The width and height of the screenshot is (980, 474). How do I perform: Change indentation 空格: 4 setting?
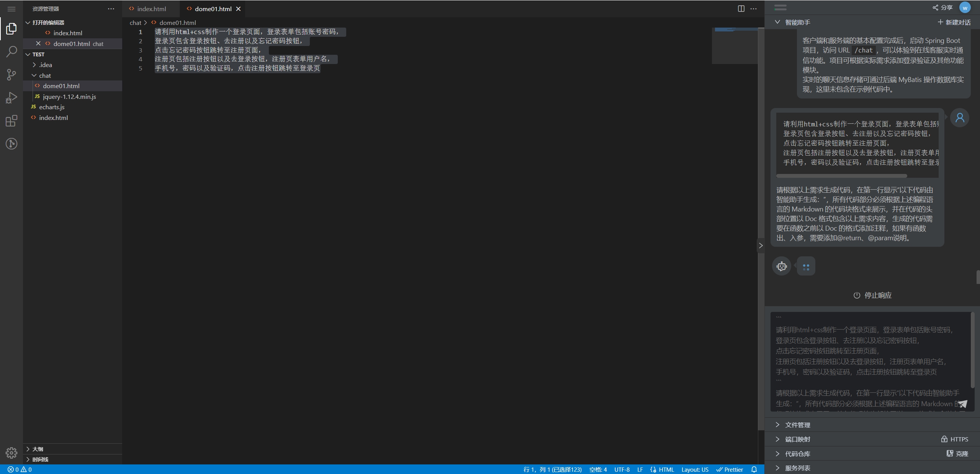(x=598, y=469)
